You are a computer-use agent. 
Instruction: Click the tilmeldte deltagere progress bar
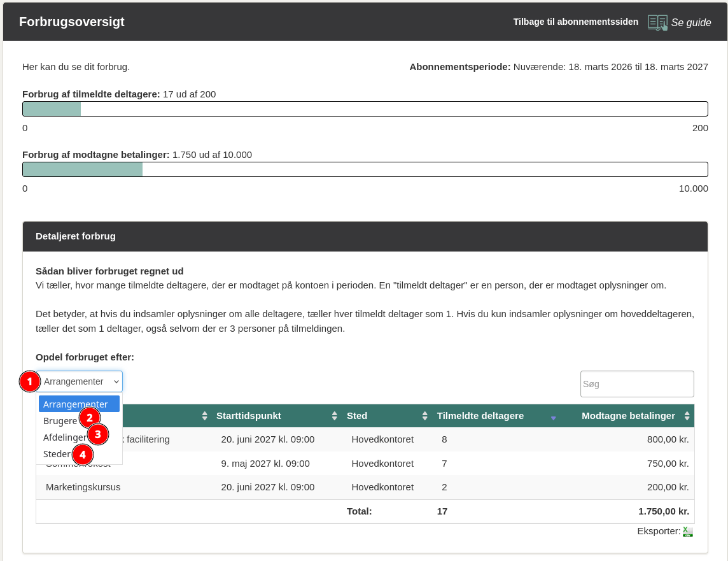365,109
